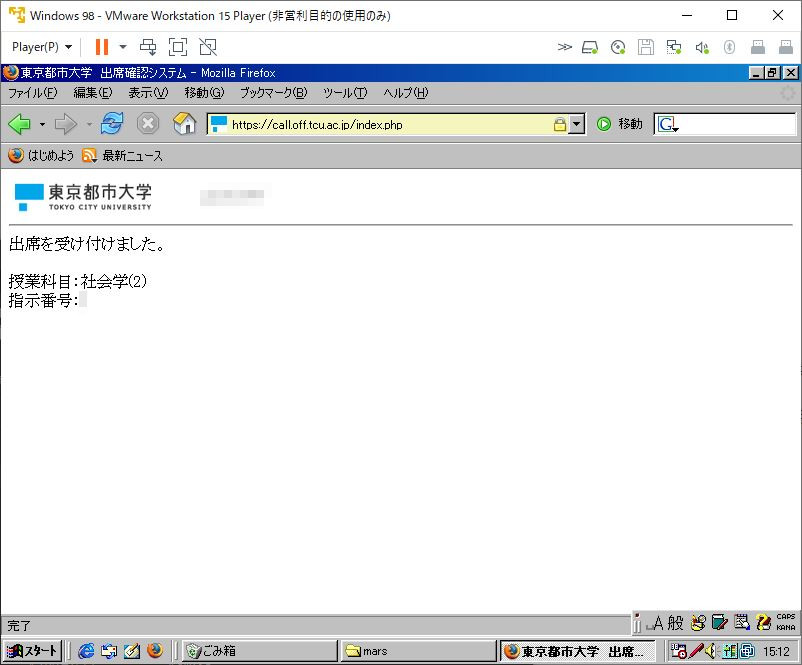The width and height of the screenshot is (802, 665).
Task: Click the Tokyo City University logo
Action: [x=83, y=197]
